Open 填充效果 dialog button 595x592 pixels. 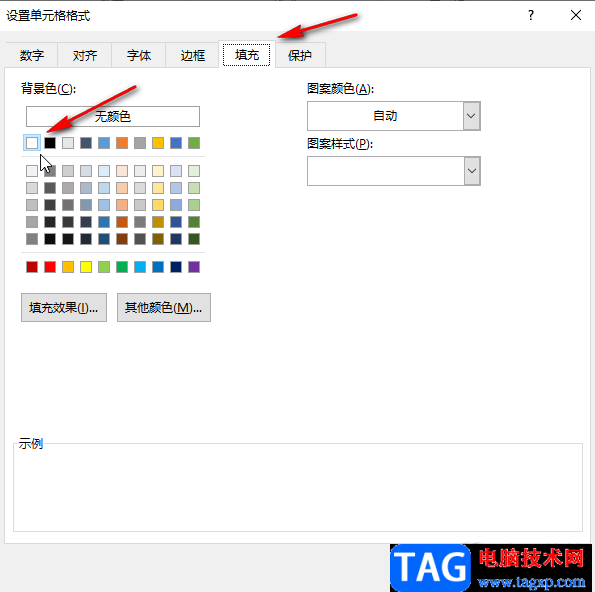(x=64, y=307)
